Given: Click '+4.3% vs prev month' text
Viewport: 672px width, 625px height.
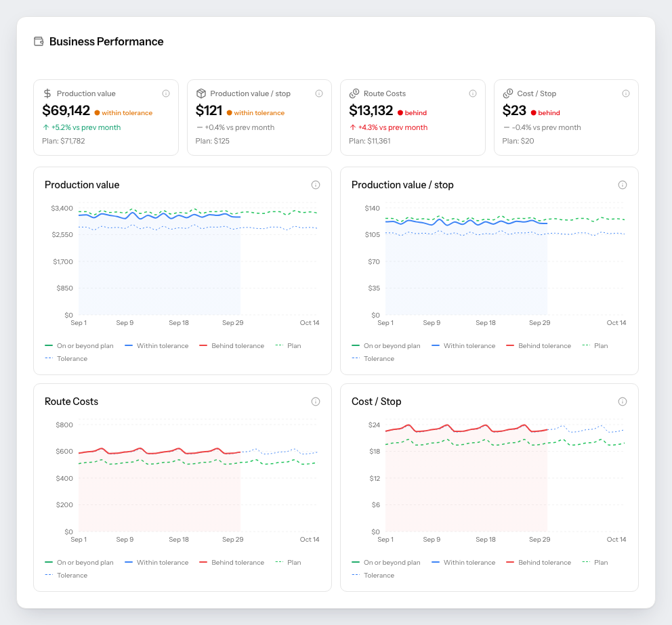Looking at the screenshot, I should pos(393,127).
